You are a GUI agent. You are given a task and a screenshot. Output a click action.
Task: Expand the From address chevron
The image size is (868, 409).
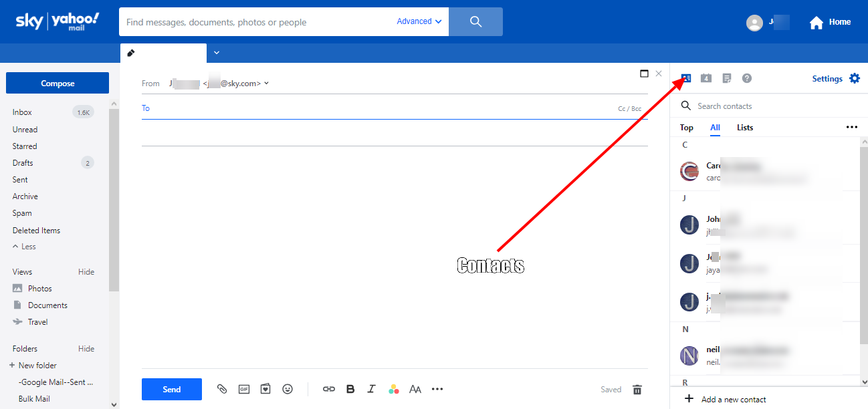tap(265, 83)
